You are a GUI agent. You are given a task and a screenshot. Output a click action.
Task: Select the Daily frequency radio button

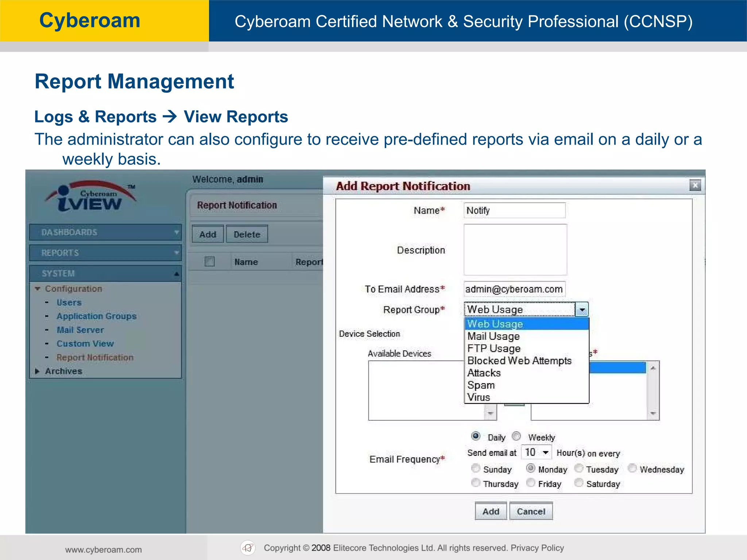pyautogui.click(x=476, y=436)
